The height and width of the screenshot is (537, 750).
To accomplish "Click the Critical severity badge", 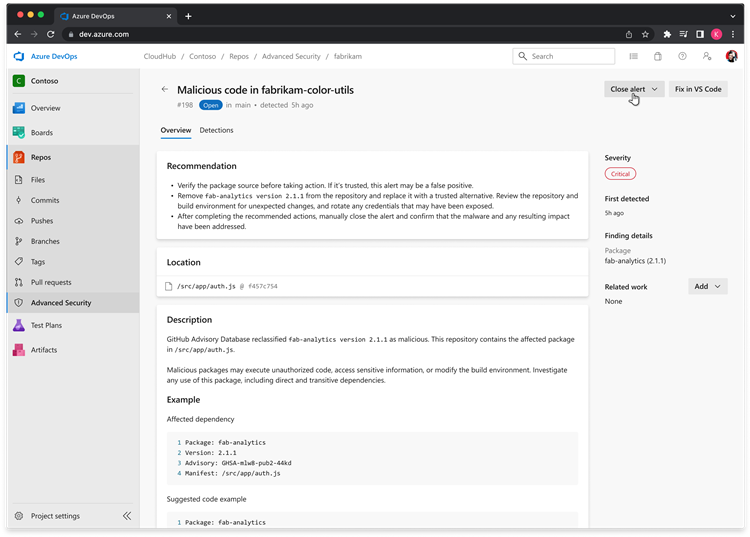I will [620, 174].
